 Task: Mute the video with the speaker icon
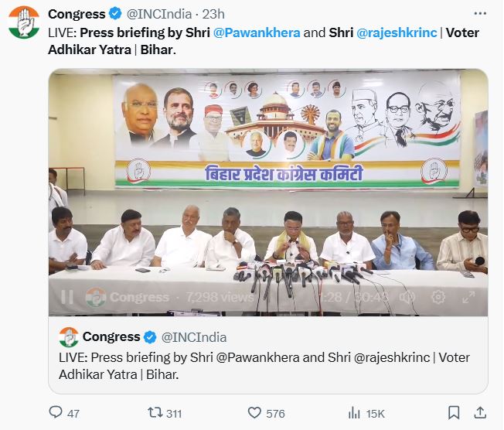point(407,297)
